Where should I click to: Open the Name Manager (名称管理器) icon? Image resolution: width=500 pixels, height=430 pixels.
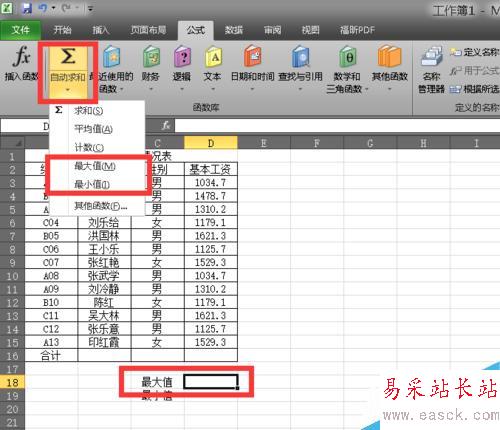click(431, 56)
